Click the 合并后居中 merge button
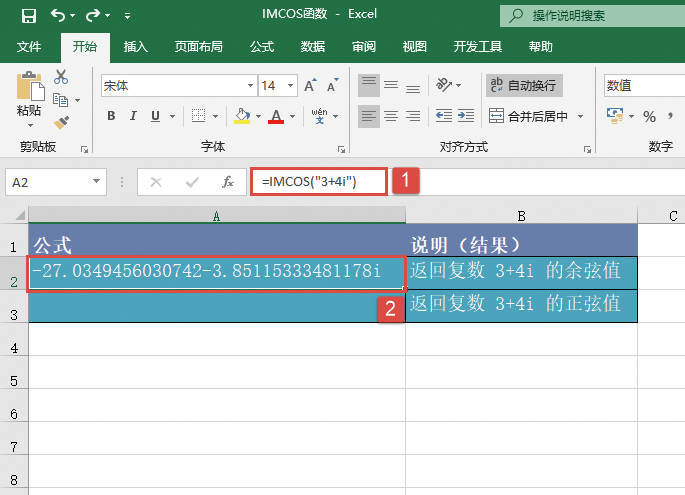The width and height of the screenshot is (685, 495). click(537, 116)
